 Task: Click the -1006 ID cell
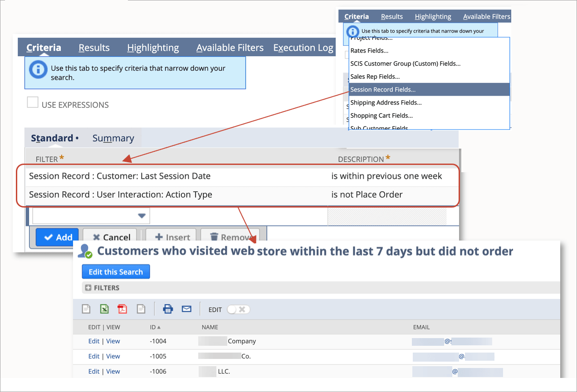coord(158,371)
